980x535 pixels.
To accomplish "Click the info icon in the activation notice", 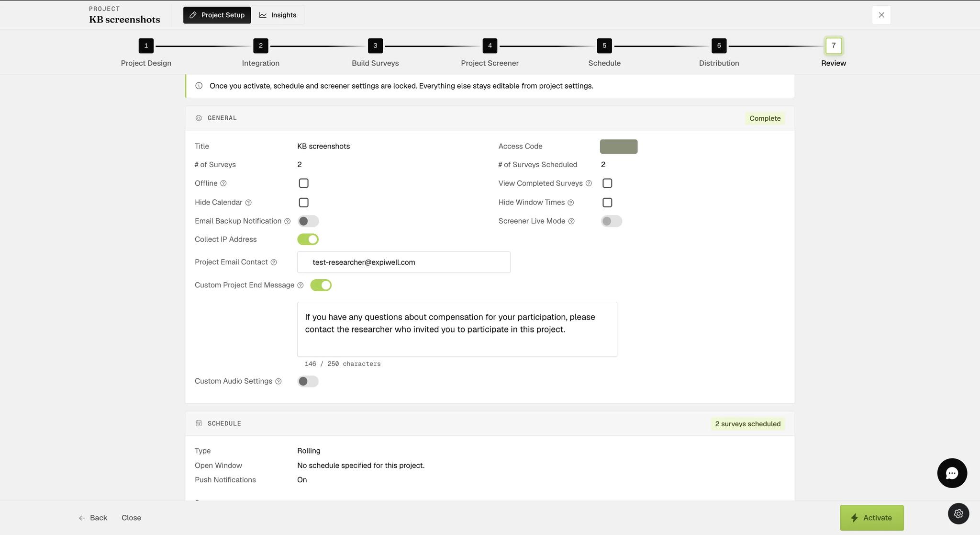I will click(x=199, y=86).
